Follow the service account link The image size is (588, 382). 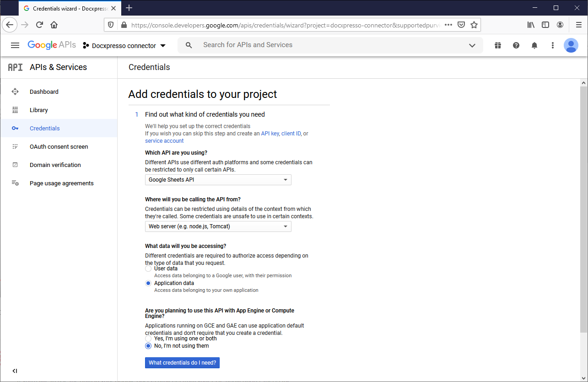[x=164, y=141]
